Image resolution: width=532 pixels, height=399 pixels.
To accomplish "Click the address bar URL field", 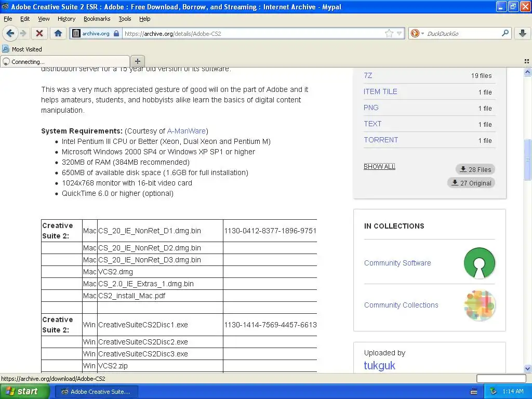I will [x=253, y=33].
